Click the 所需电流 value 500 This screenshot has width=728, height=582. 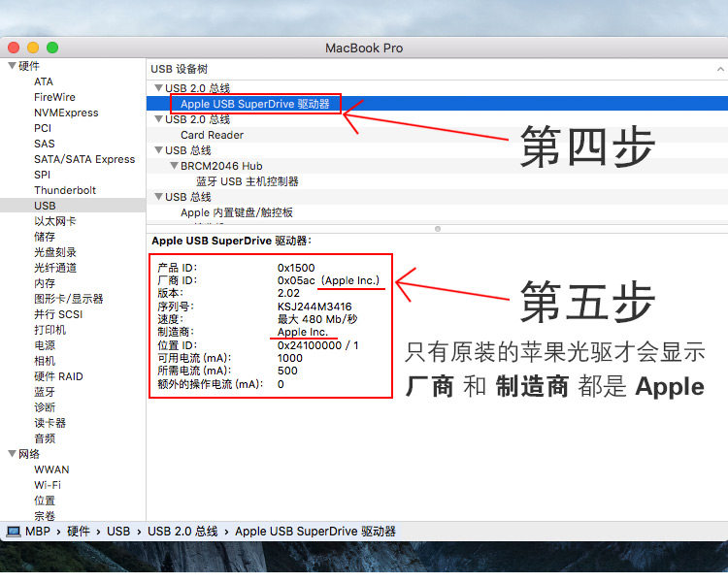287,371
